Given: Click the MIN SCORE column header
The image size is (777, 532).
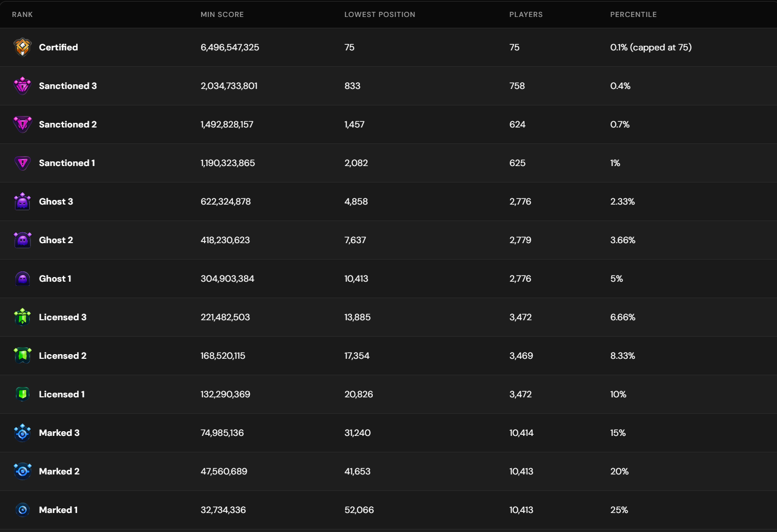Looking at the screenshot, I should 222,14.
